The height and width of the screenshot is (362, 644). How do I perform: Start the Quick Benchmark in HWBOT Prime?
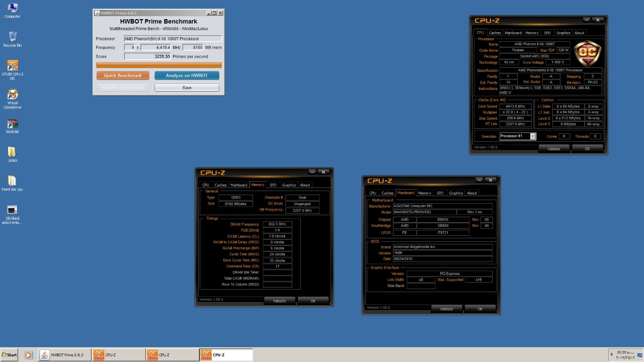click(x=123, y=75)
